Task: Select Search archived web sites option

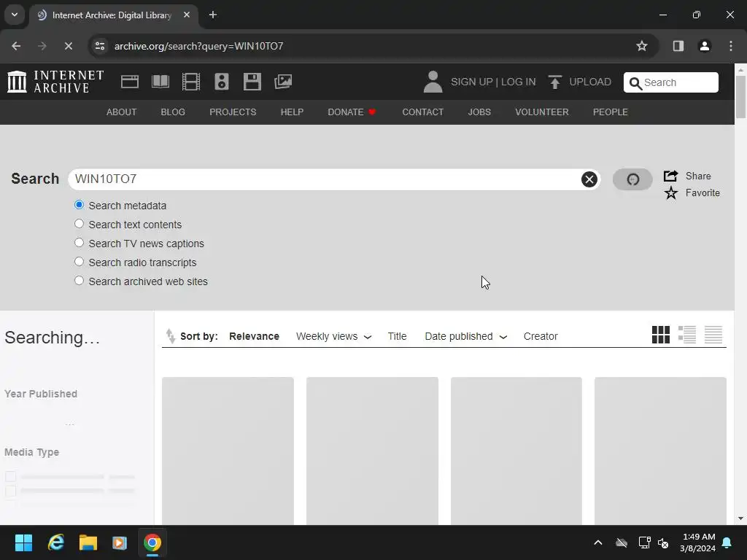Action: coord(79,281)
